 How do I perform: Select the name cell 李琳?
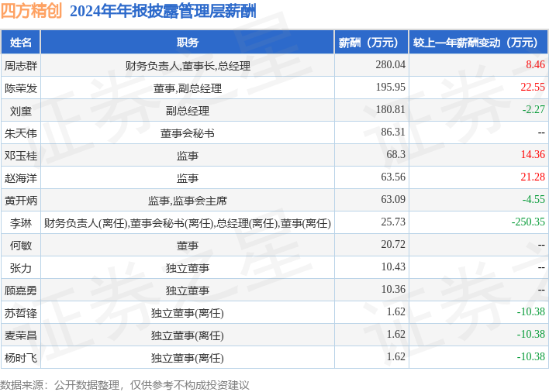click(21, 223)
